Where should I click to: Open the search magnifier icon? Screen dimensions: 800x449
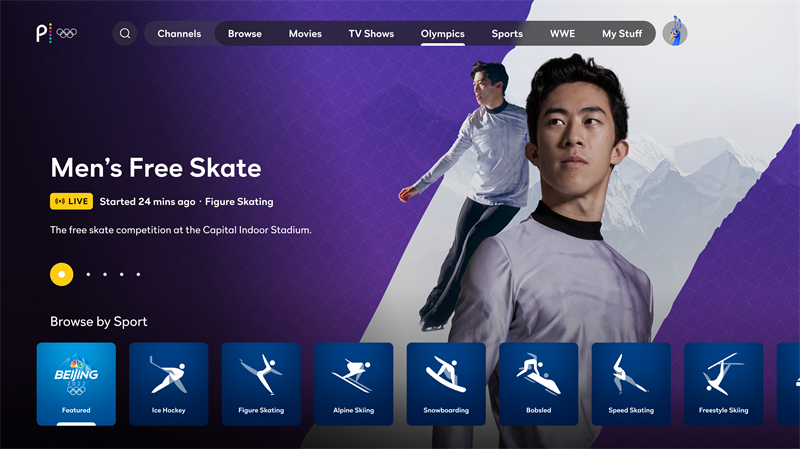pos(125,33)
